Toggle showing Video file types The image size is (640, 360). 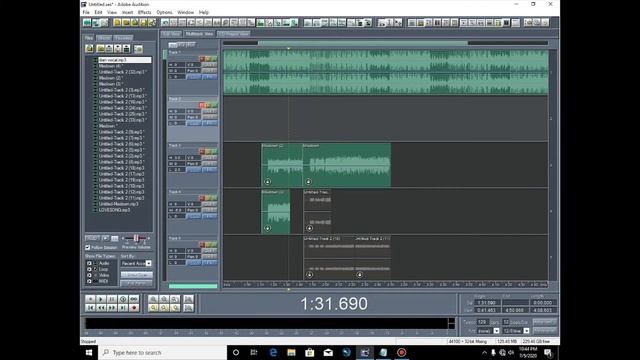pyautogui.click(x=89, y=275)
